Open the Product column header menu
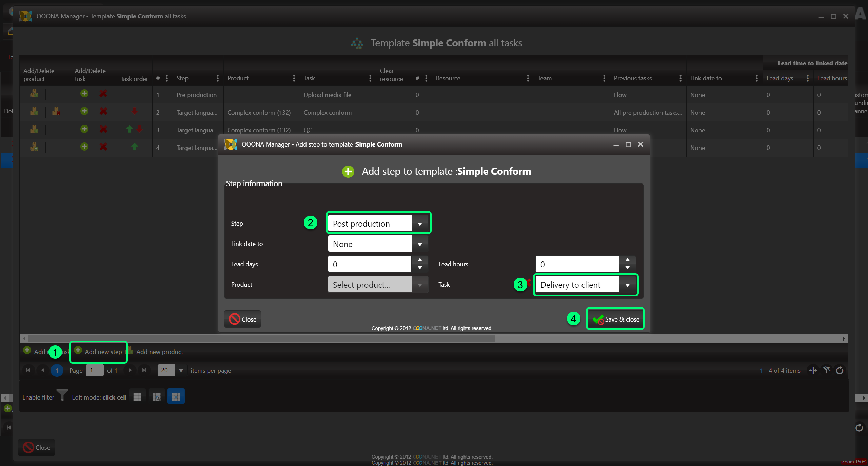 tap(294, 78)
